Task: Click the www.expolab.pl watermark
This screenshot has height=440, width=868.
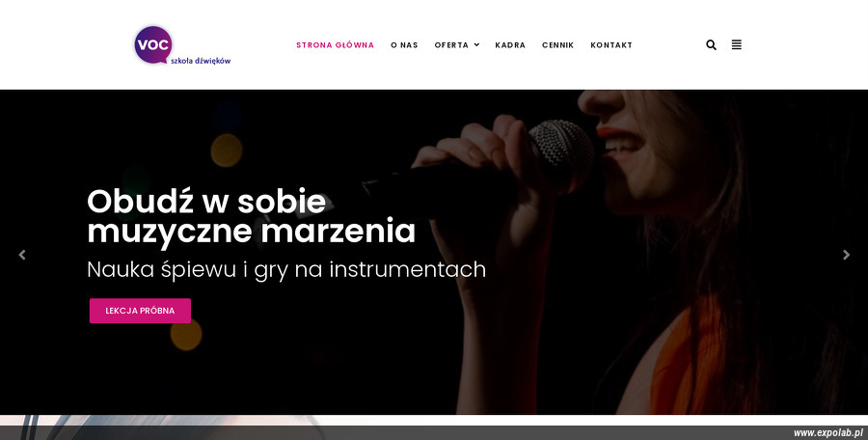Action: pos(828,433)
